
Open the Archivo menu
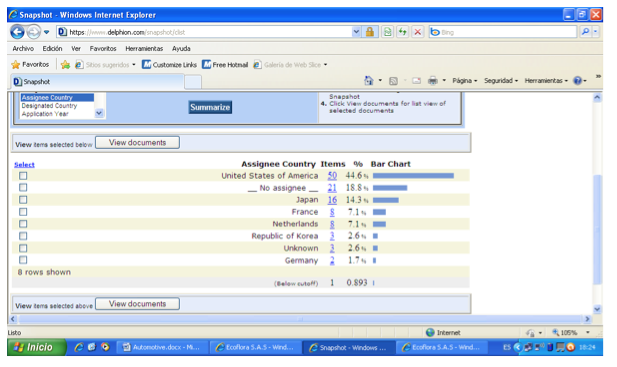tap(23, 48)
